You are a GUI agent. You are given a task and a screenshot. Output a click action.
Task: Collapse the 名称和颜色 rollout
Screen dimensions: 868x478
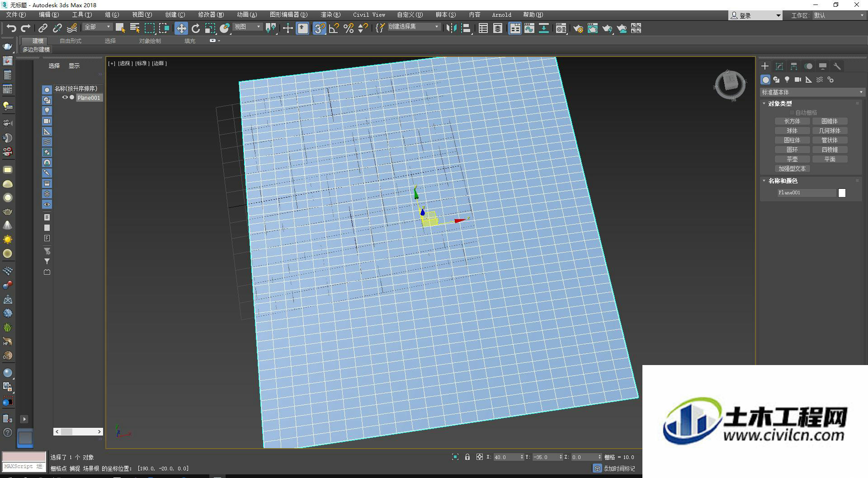pyautogui.click(x=783, y=181)
